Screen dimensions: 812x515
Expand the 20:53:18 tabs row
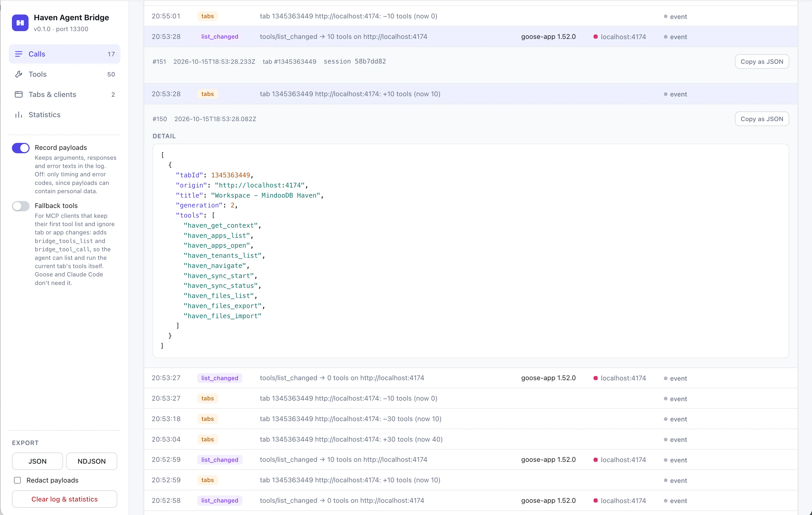[x=471, y=419]
